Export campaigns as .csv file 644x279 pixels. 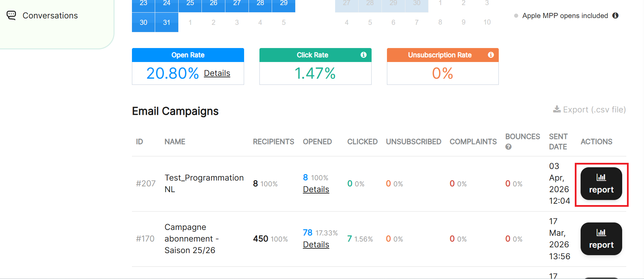tap(594, 110)
